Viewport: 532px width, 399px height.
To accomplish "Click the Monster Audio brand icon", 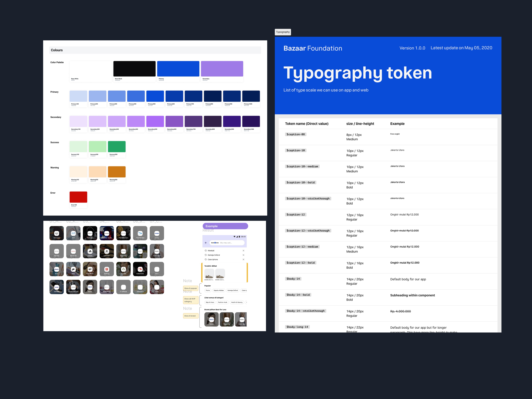I will tap(107, 234).
